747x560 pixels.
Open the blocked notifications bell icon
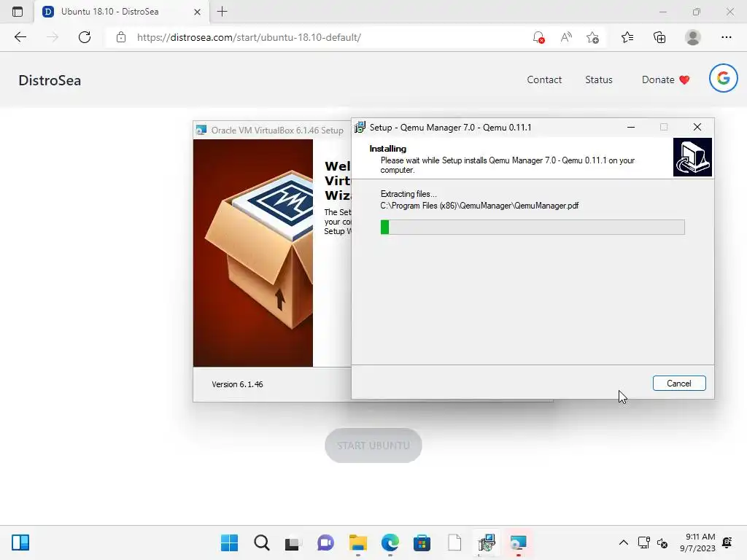tap(539, 37)
